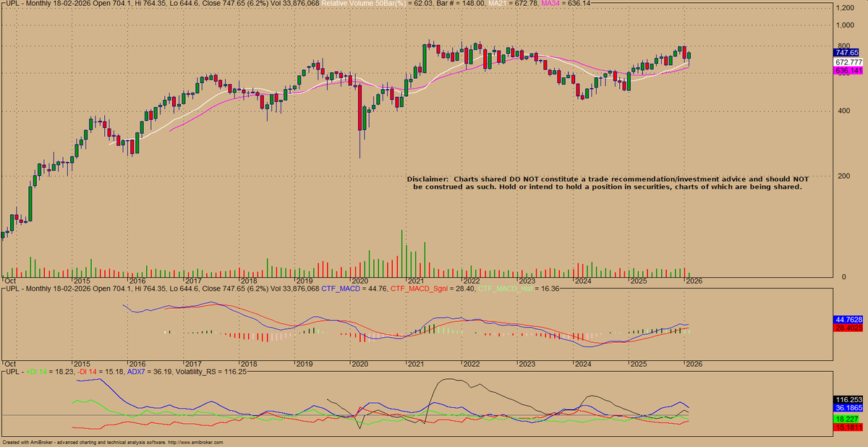868x447 pixels.
Task: Click the 2025 year label under the price pane
Action: (638, 281)
